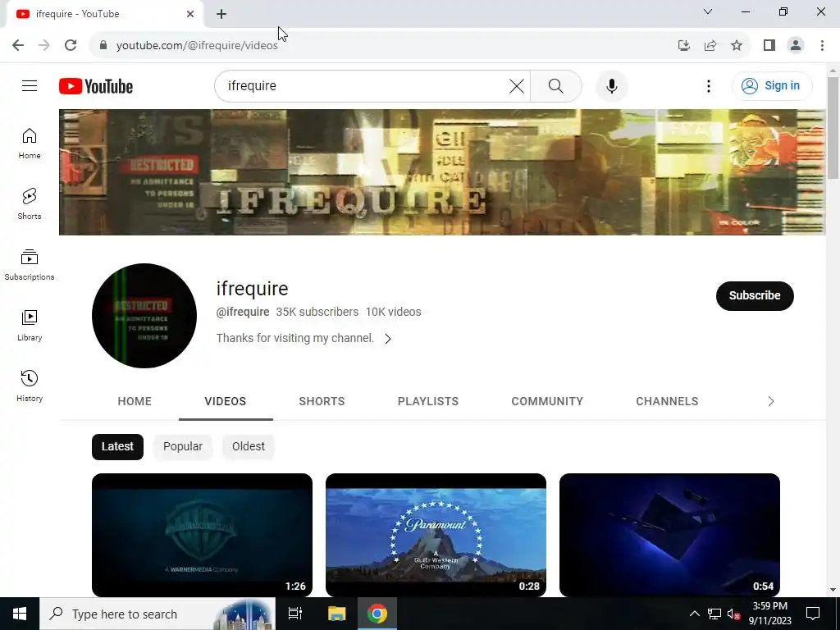This screenshot has width=840, height=630.
Task: Click the Sign in button
Action: [772, 85]
